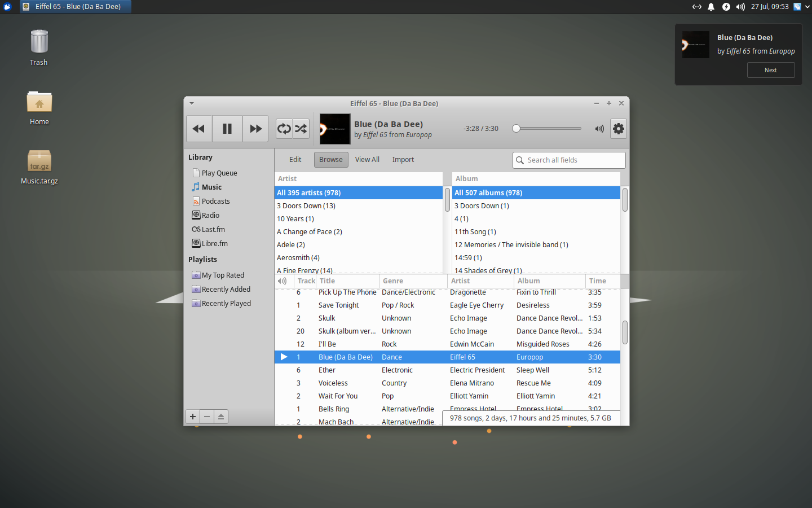This screenshot has width=812, height=508.
Task: Click the eject icon near playlist buttons
Action: [x=220, y=416]
